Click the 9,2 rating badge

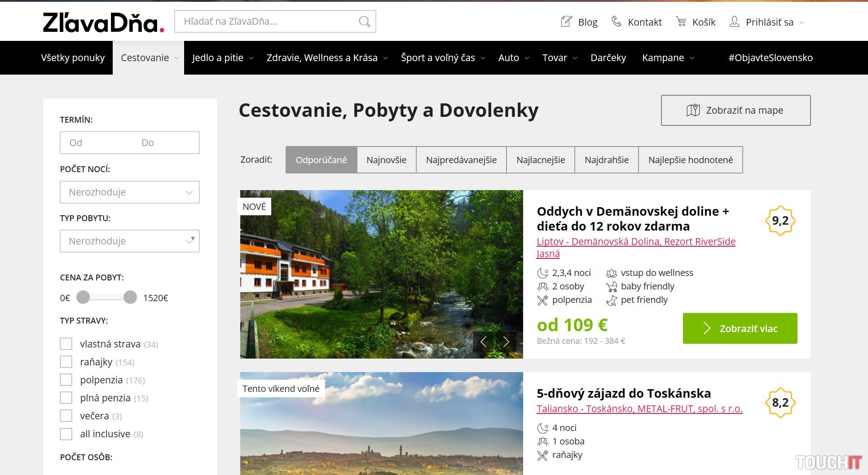(x=780, y=221)
